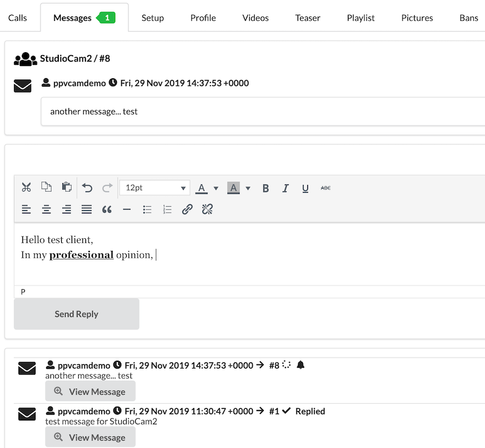The image size is (485, 448).
Task: View message 'test message for StudioCam2'
Action: coord(90,437)
